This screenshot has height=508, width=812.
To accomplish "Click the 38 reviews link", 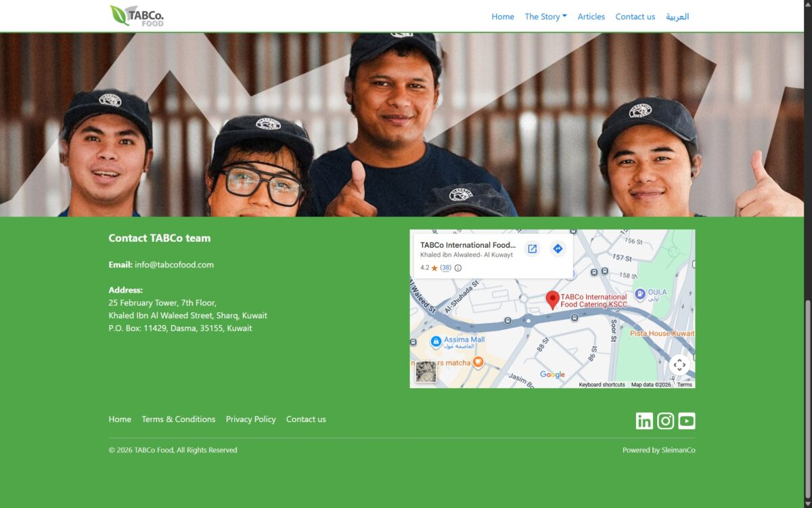I will click(445, 268).
